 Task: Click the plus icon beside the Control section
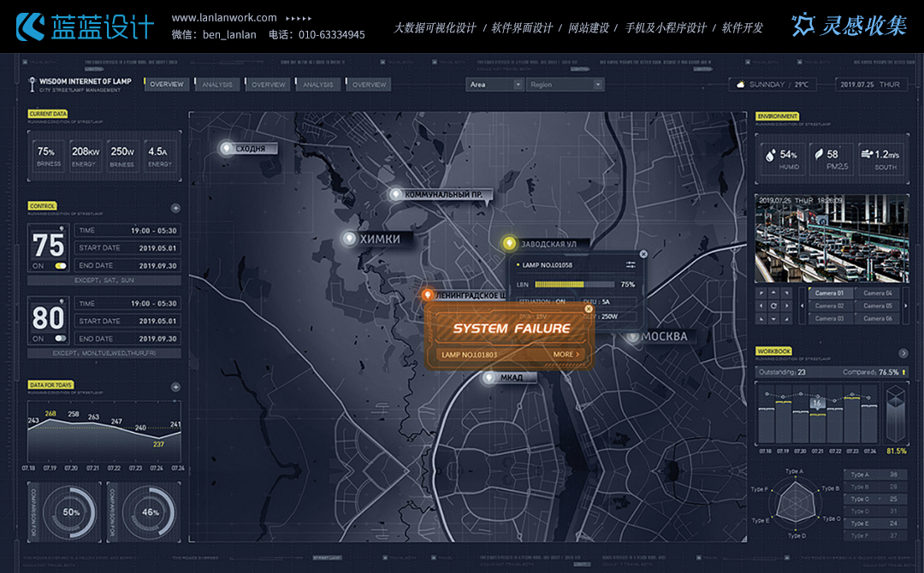click(x=175, y=208)
